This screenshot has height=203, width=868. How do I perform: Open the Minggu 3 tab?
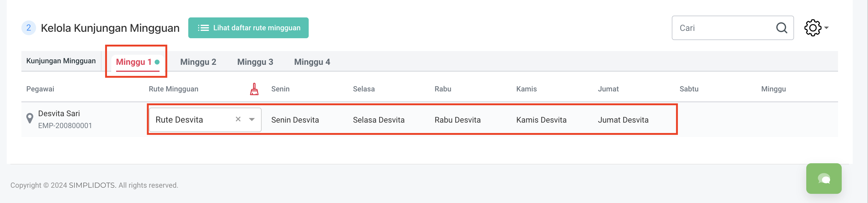tap(255, 62)
